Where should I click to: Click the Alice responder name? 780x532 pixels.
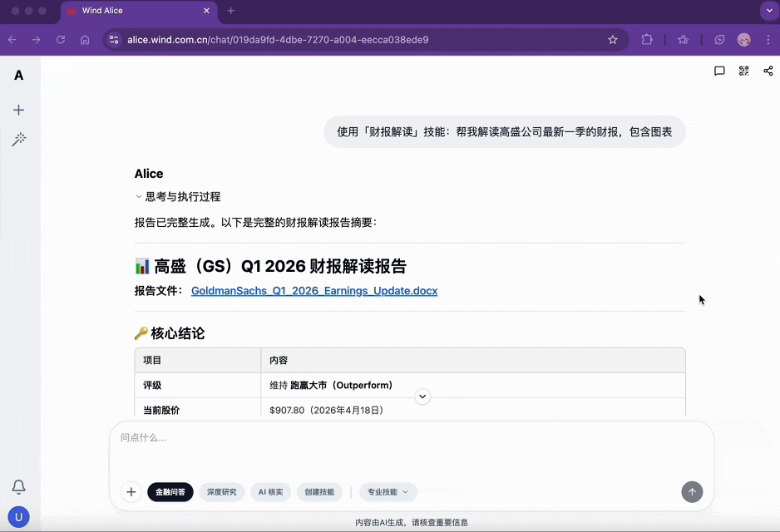point(149,174)
